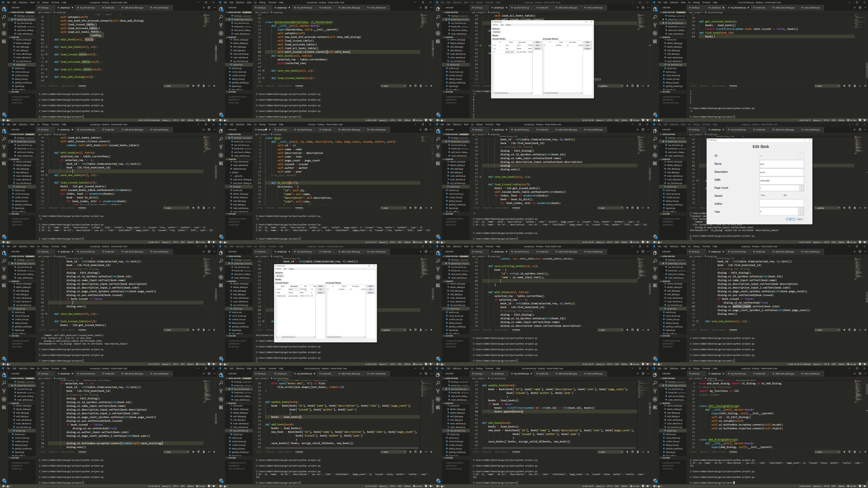
Task: Open Extensions icon in Ln 41, Col 59 window
Action: pyautogui.click(x=438, y=41)
